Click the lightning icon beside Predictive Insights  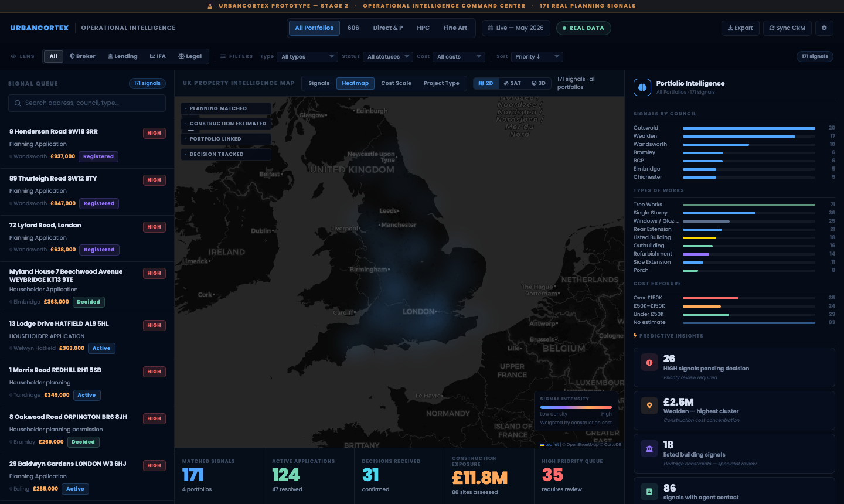tap(635, 336)
